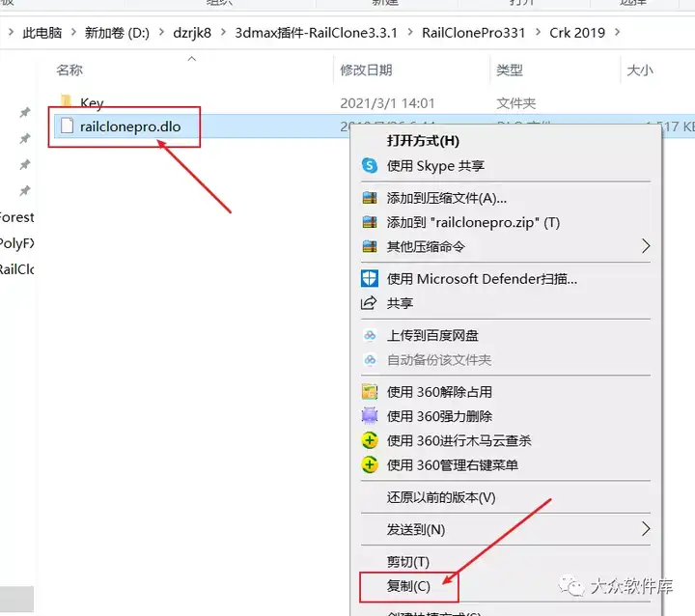Select the Key folder name
This screenshot has width=695, height=616.
tap(92, 102)
